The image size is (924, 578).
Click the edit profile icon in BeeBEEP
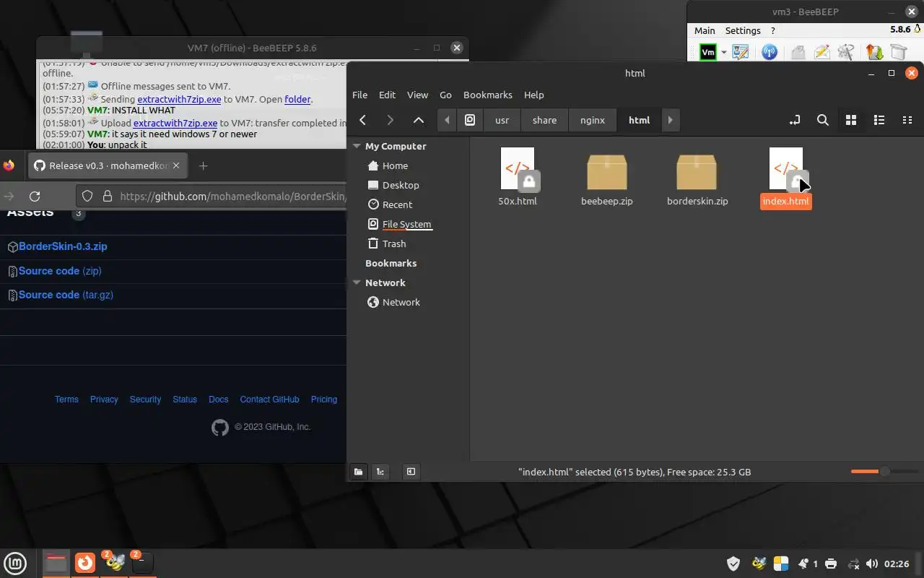741,52
